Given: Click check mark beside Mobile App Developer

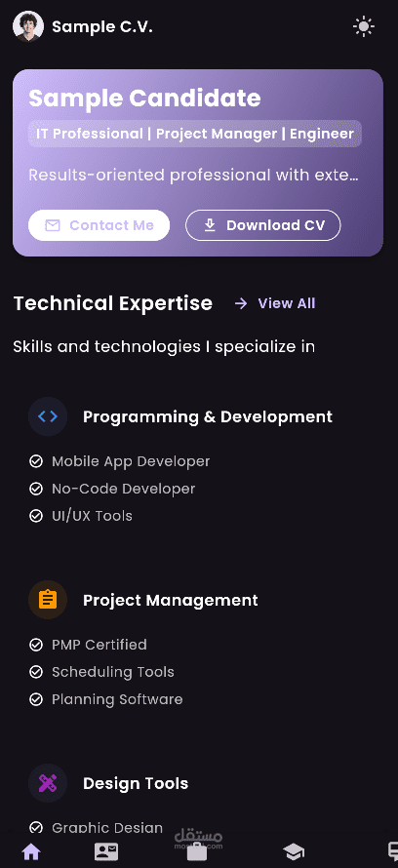Looking at the screenshot, I should (36, 461).
